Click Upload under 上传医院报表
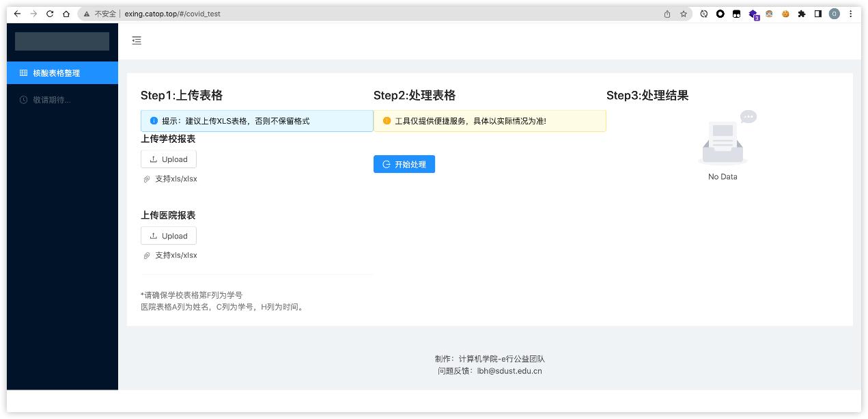This screenshot has height=419, width=868. point(169,236)
